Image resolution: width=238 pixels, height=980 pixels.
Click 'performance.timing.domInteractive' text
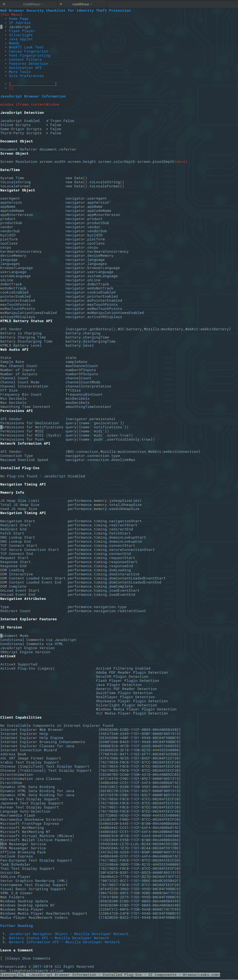tap(103, 574)
